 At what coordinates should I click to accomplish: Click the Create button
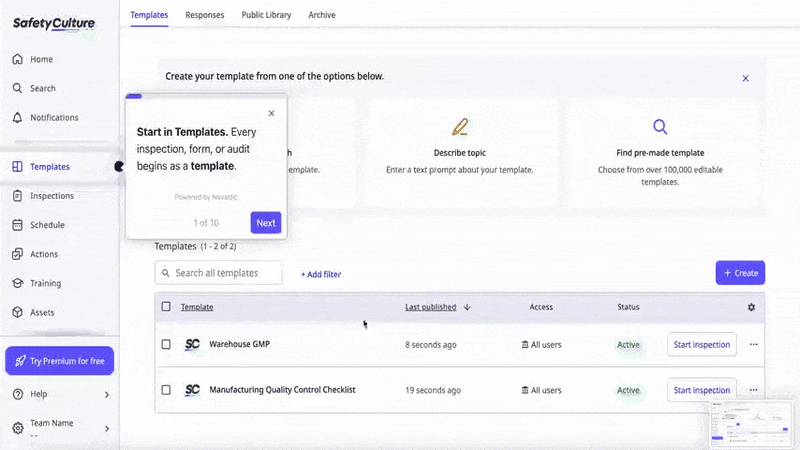pyautogui.click(x=740, y=273)
